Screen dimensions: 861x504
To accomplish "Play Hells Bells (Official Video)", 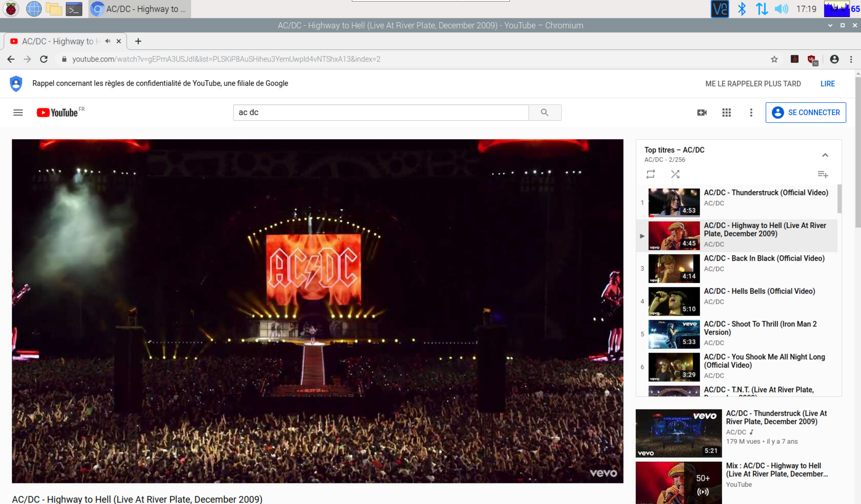I will pyautogui.click(x=759, y=291).
